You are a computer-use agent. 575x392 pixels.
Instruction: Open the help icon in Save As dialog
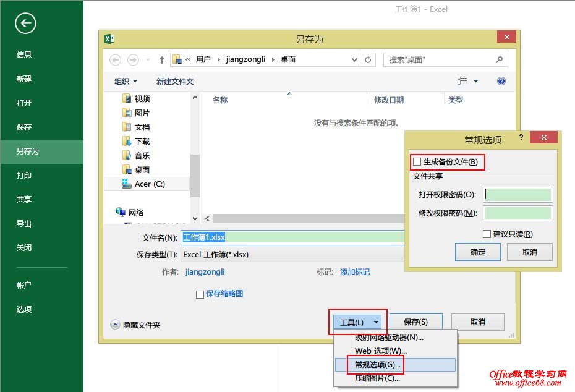click(x=501, y=81)
